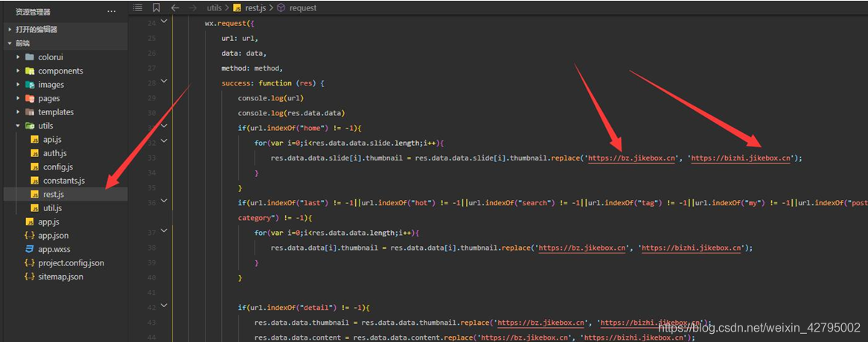Screen dimensions: 868x342
Task: Click the pages folder icon
Action: (29, 98)
